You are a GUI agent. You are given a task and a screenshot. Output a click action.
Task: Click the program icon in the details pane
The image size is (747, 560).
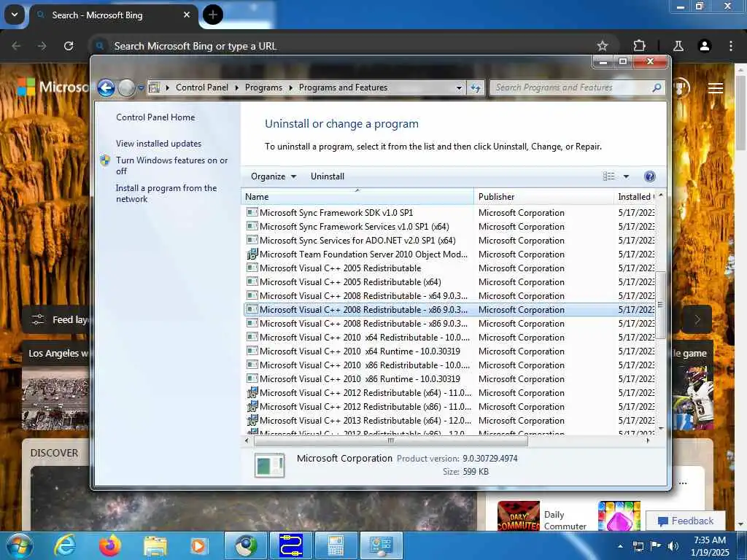tap(270, 465)
